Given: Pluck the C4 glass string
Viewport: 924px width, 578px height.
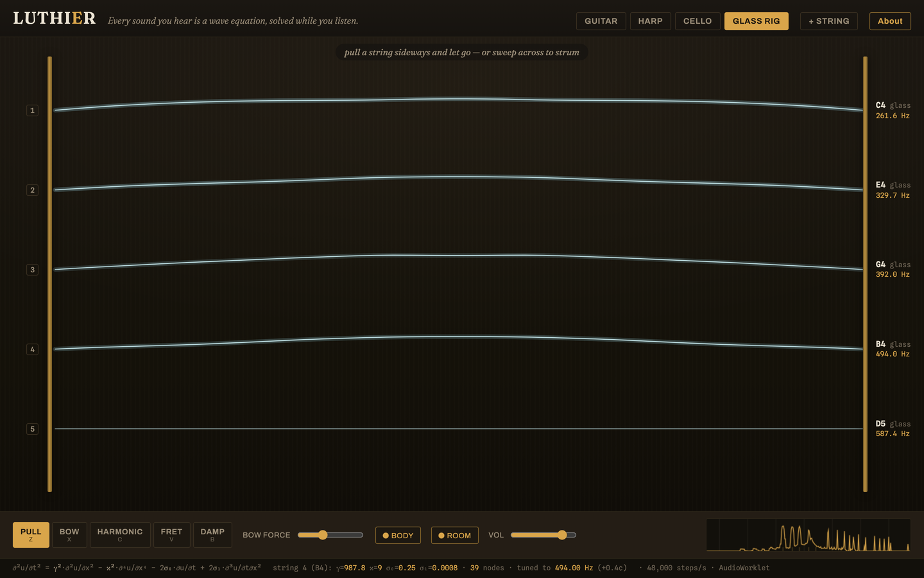Looking at the screenshot, I should (459, 99).
